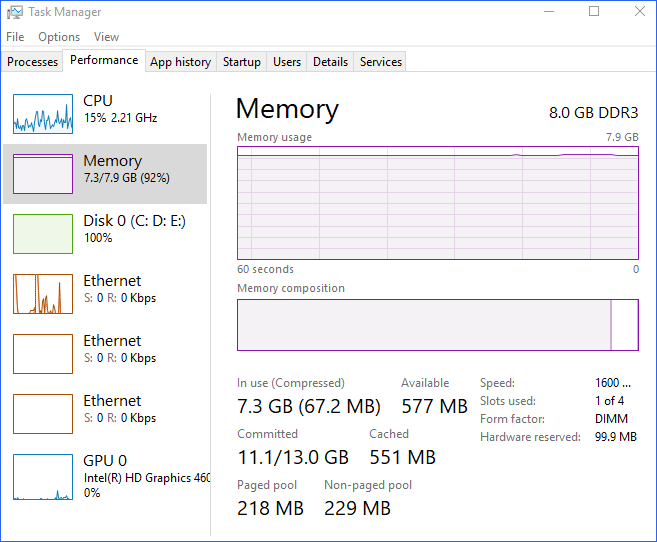Switch to the Services tab
Screen dimensions: 657x542
click(381, 62)
